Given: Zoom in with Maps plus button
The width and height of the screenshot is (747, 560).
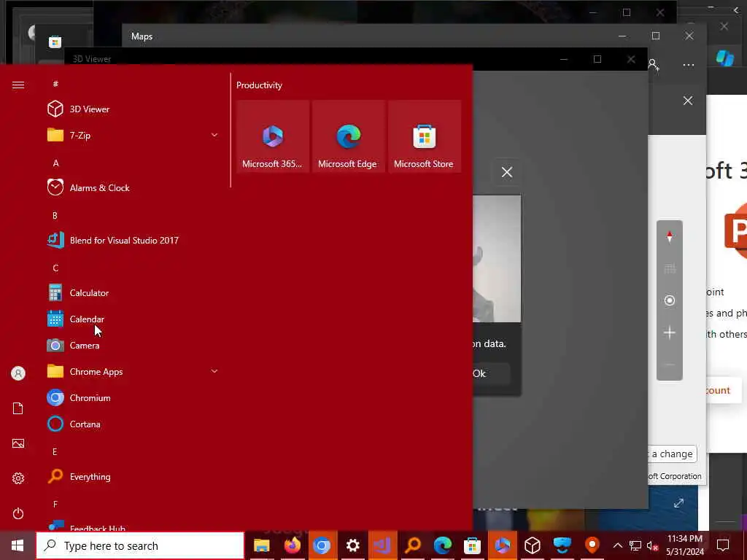Looking at the screenshot, I should [x=670, y=332].
